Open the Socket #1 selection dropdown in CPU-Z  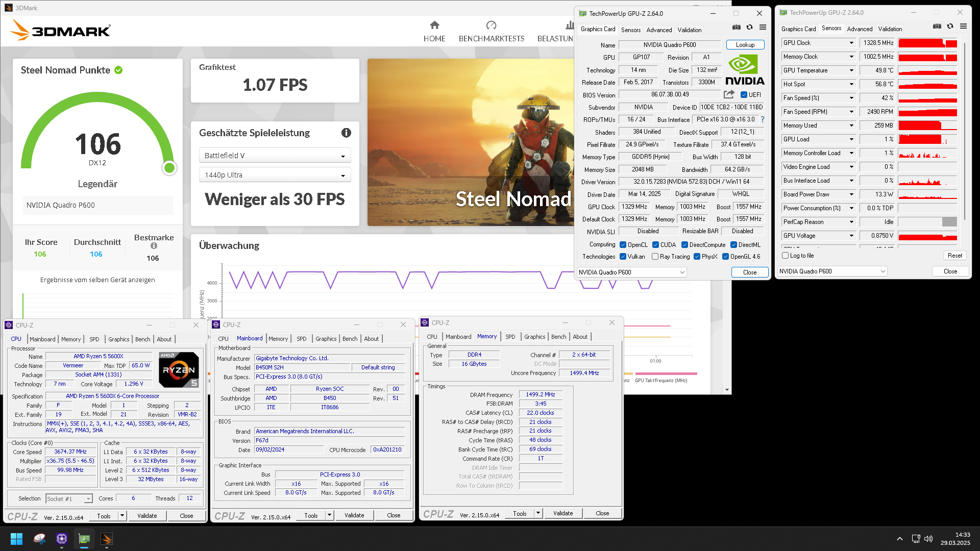[x=69, y=498]
